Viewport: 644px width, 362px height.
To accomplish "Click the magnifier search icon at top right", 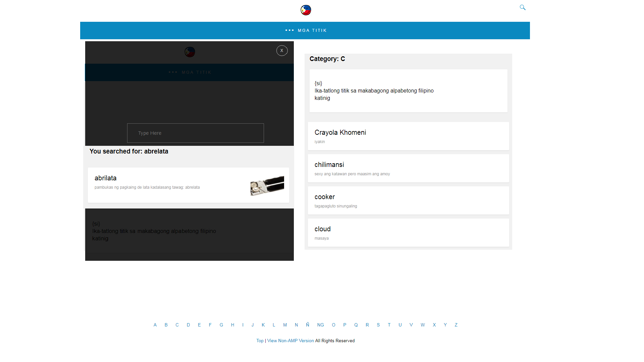I will [x=523, y=7].
